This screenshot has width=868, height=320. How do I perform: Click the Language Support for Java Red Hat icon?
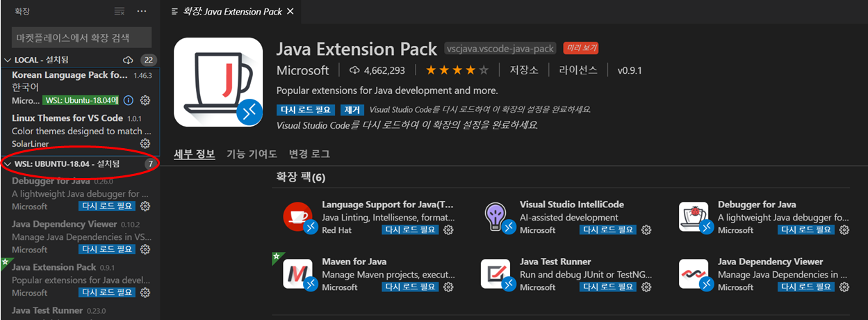[298, 217]
